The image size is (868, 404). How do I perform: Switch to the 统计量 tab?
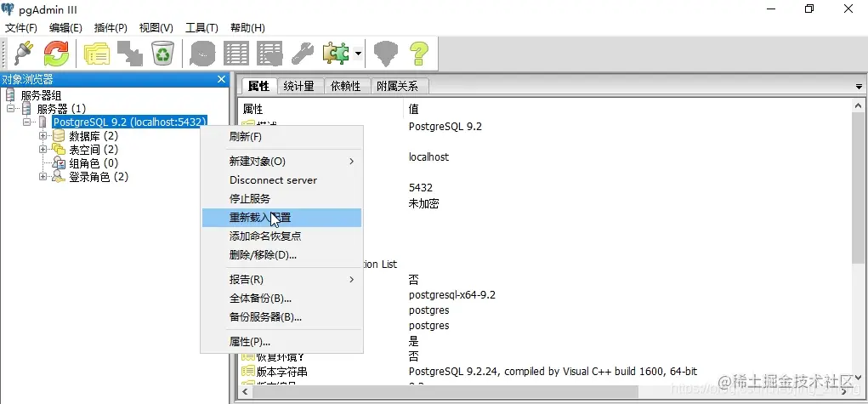click(x=299, y=86)
